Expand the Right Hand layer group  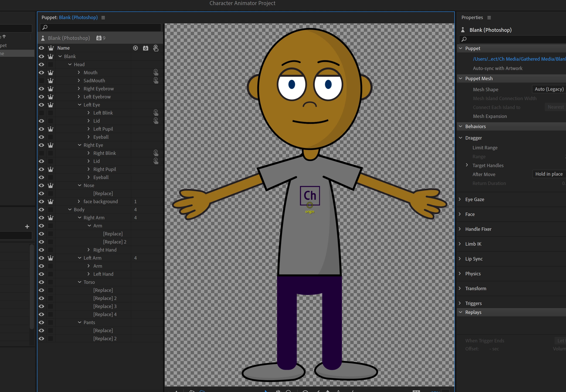click(x=89, y=250)
